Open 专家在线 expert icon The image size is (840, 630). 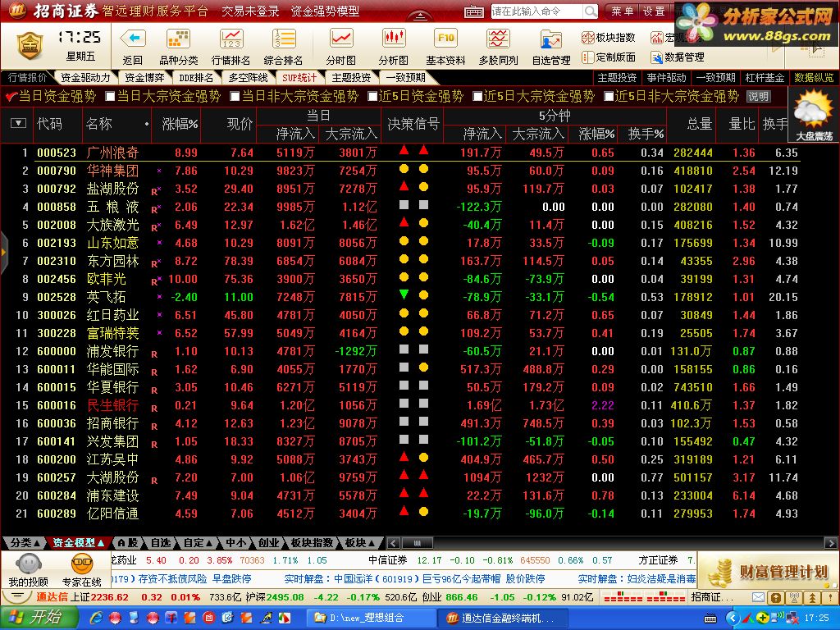coord(82,570)
